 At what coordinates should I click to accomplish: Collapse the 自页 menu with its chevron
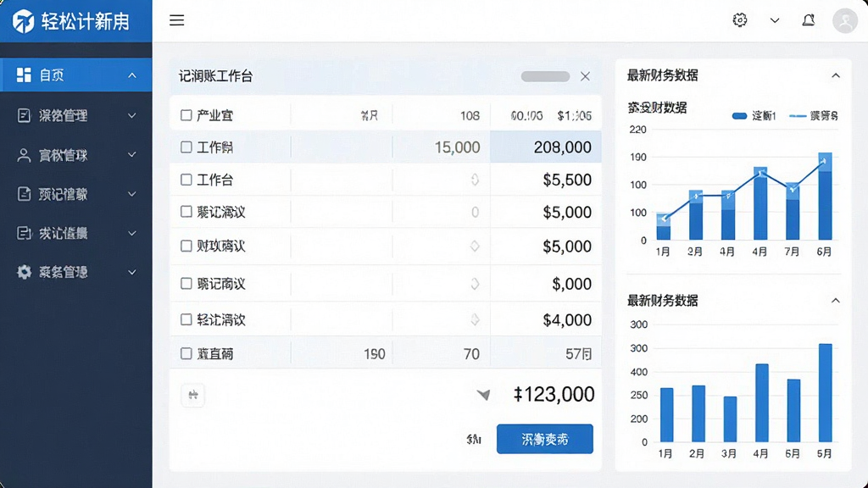click(131, 75)
